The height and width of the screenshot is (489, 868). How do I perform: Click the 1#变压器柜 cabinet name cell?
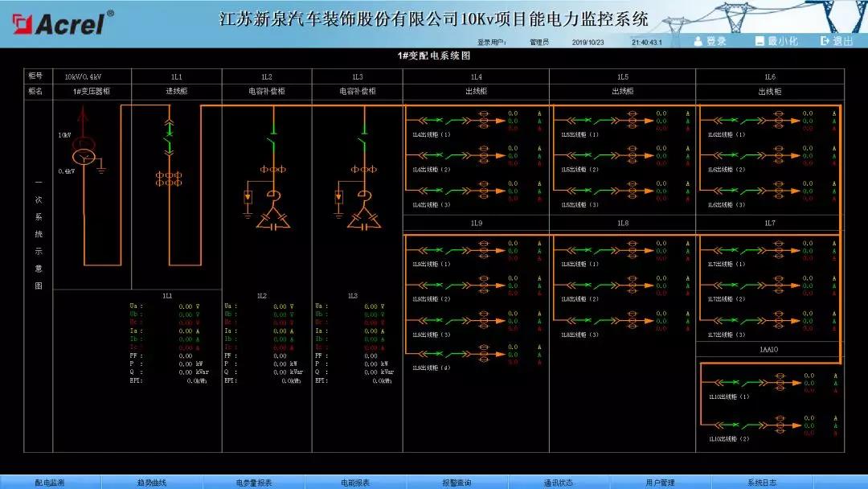(92, 92)
